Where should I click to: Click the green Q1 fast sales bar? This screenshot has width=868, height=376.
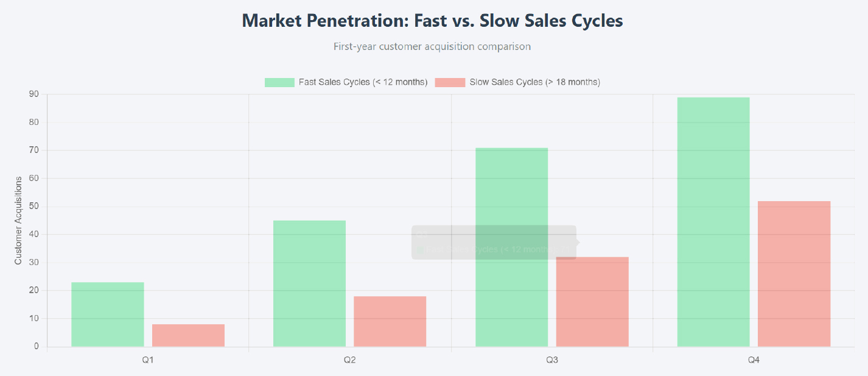point(108,314)
